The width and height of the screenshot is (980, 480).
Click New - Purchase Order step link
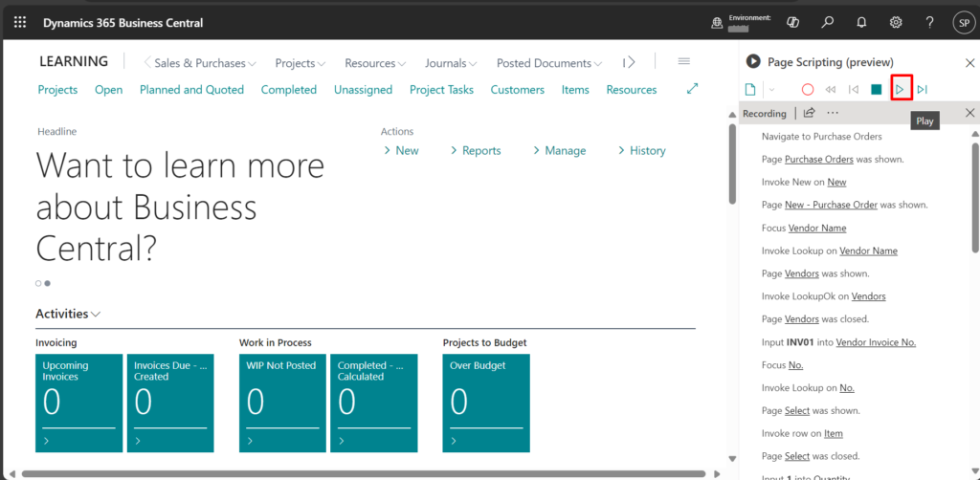click(831, 205)
